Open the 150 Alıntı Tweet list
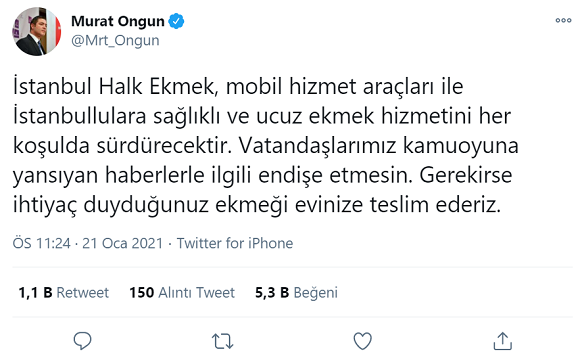This screenshot has width=580, height=362. pyautogui.click(x=182, y=292)
